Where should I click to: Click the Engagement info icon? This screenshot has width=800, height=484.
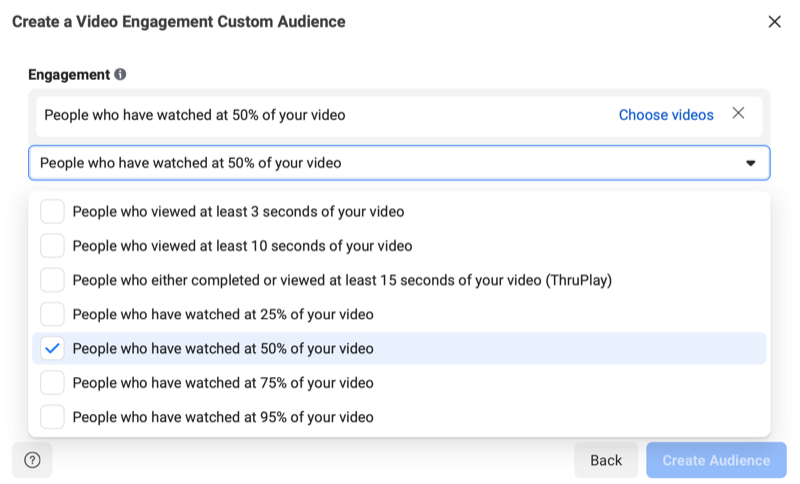pos(120,74)
